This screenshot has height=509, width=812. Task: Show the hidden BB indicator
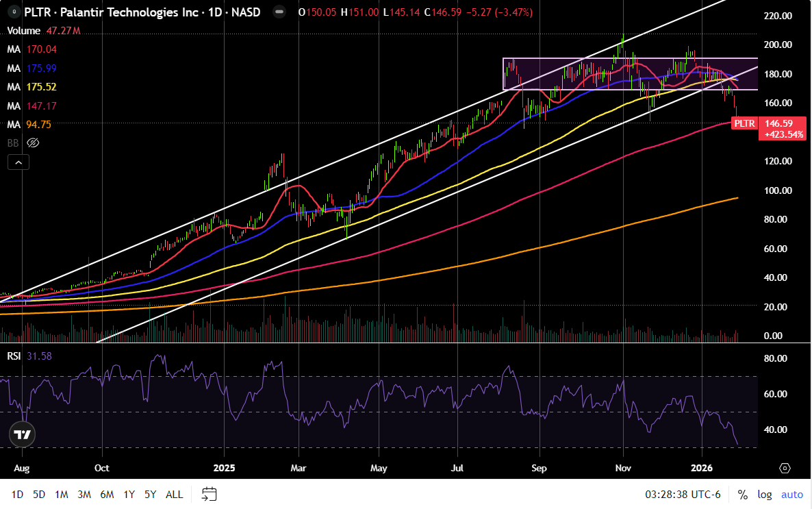pos(33,143)
